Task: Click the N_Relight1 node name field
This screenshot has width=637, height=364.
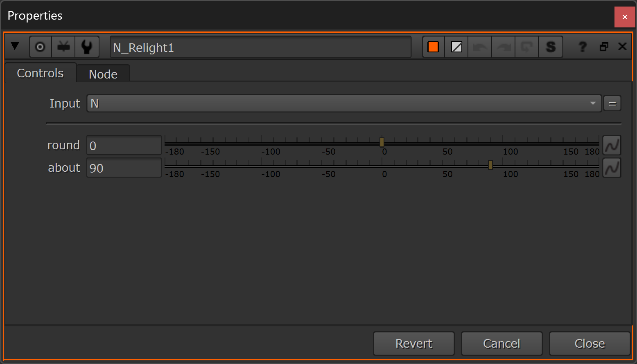Action: (260, 47)
